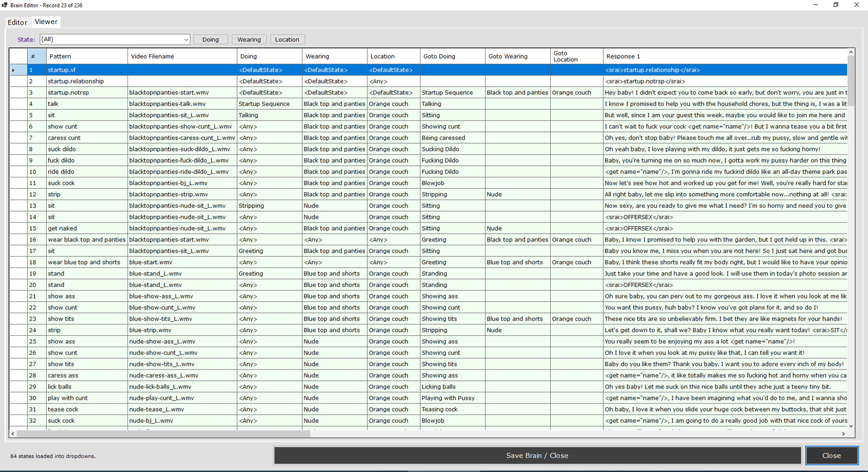Click the Goto Location column header

[x=577, y=56]
